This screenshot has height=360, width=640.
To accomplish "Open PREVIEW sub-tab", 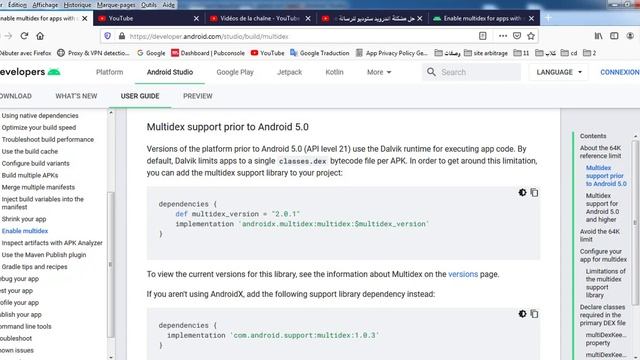I will pyautogui.click(x=198, y=96).
